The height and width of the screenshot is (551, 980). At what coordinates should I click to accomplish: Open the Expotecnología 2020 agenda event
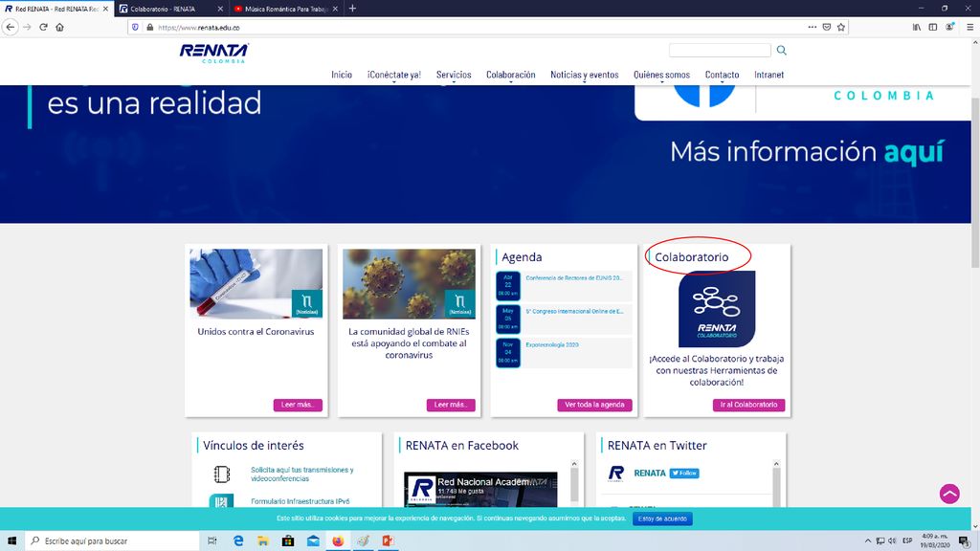click(552, 344)
